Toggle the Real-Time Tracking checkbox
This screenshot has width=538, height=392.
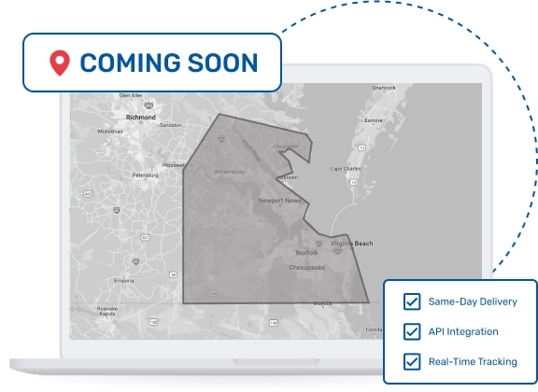pos(412,361)
